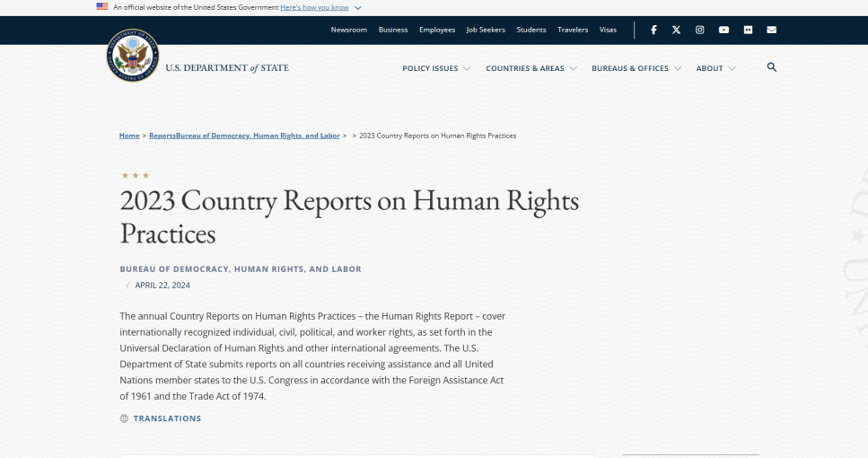Viewport: 868px width, 458px height.
Task: Open the Facebook social icon
Action: coord(653,30)
